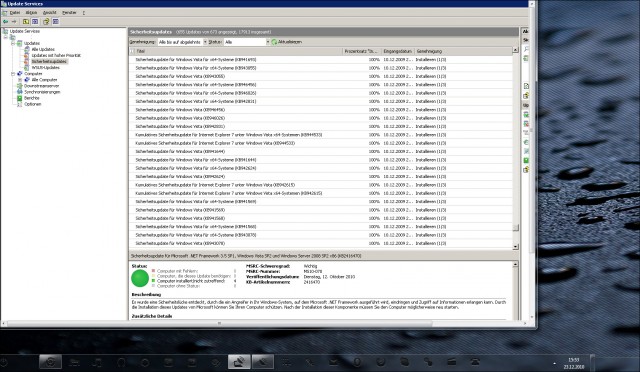This screenshot has height=372, width=640.
Task: Toggle the action pane toolbar icon
Action: tap(56, 21)
